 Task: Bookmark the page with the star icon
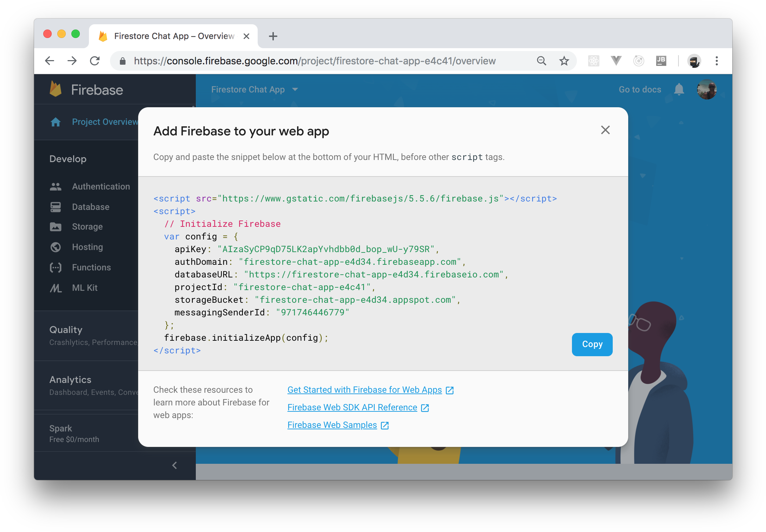click(564, 60)
